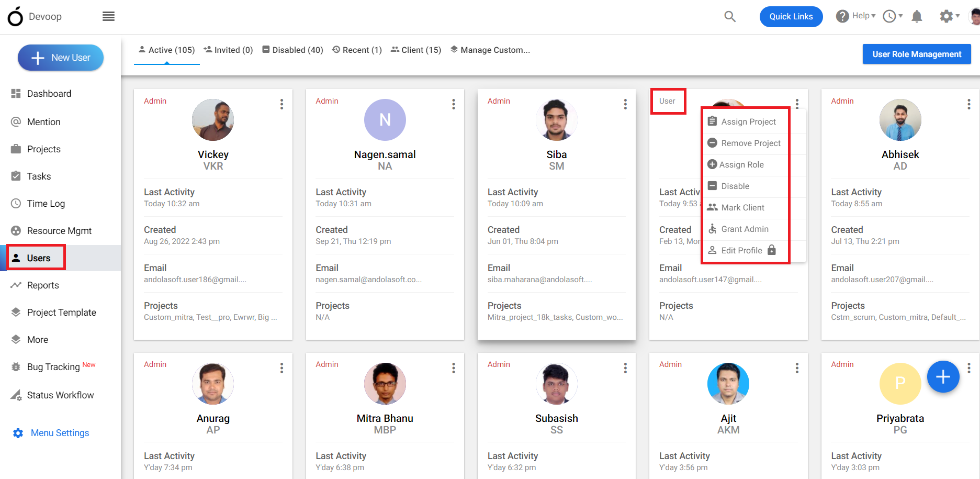Open Subasish's three-dot options menu
The width and height of the screenshot is (980, 479).
click(x=625, y=368)
